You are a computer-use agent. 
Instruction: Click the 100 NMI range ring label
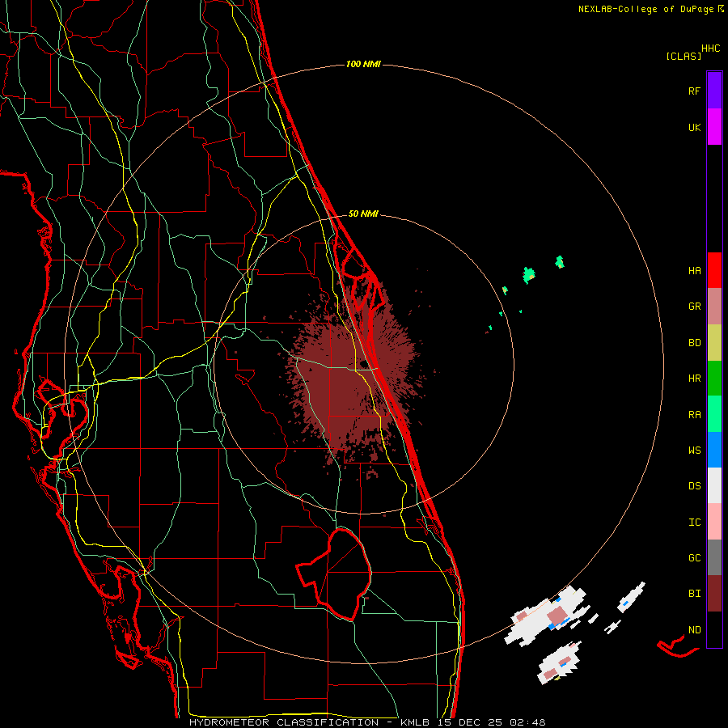(363, 64)
